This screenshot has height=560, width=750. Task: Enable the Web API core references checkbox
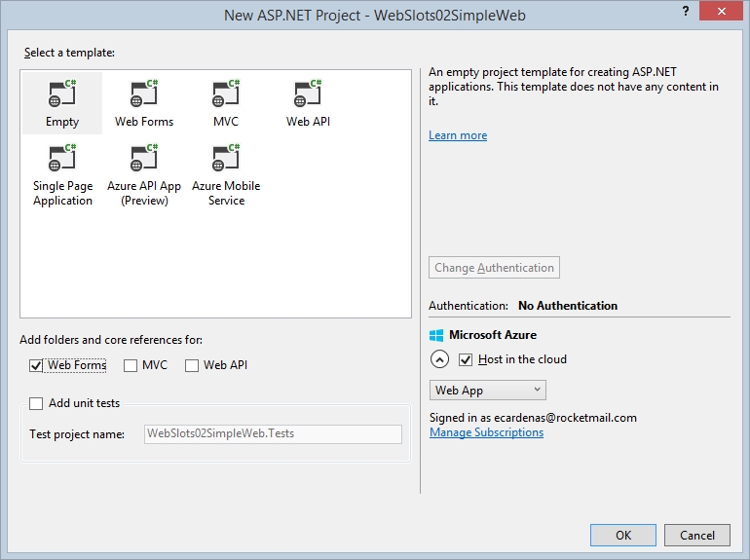(x=192, y=366)
